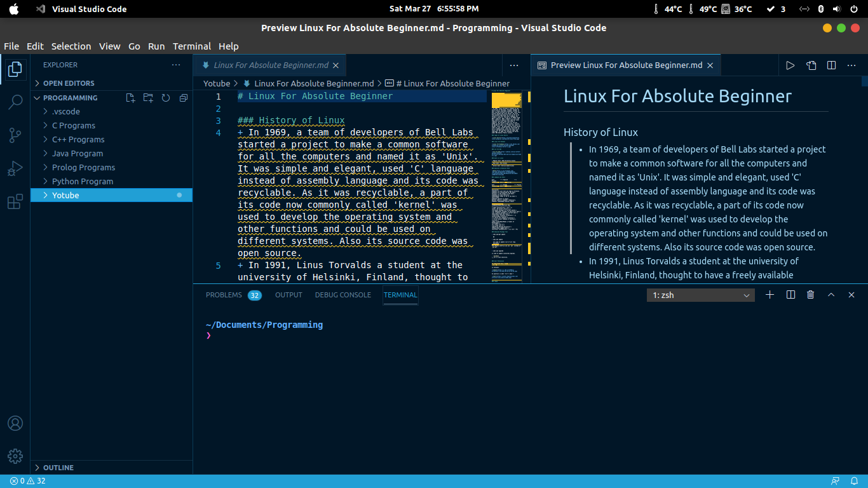
Task: Click Linux For Absolute Beginner.md breadcrumb
Action: [308, 83]
